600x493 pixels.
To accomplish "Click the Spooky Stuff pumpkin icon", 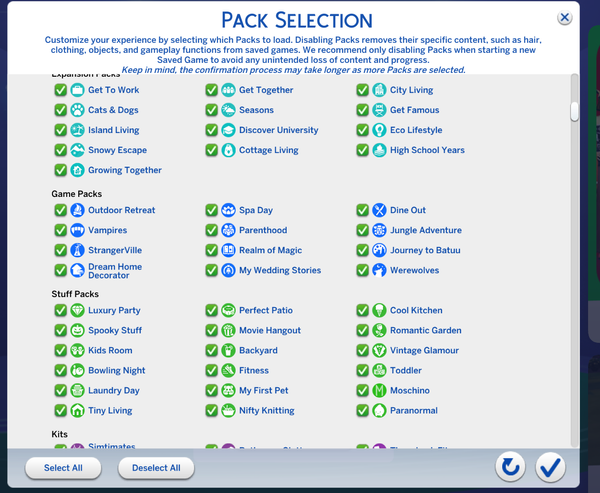I will 77,330.
